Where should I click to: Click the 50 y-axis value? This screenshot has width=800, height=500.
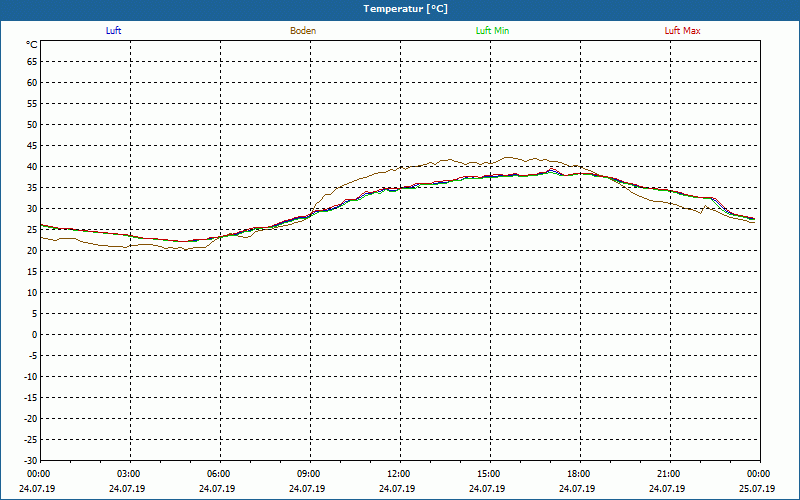click(x=32, y=124)
